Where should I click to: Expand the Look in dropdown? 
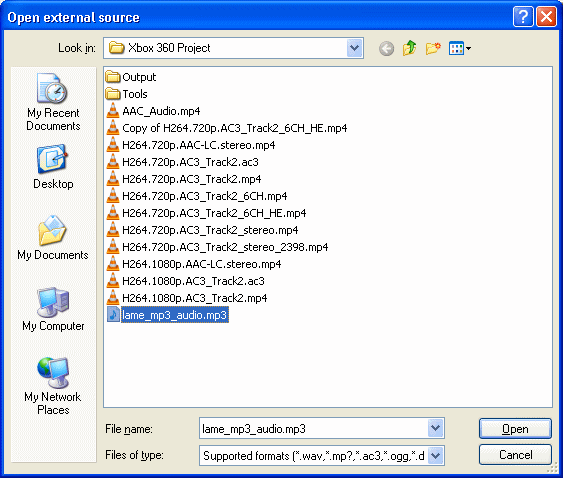click(354, 48)
